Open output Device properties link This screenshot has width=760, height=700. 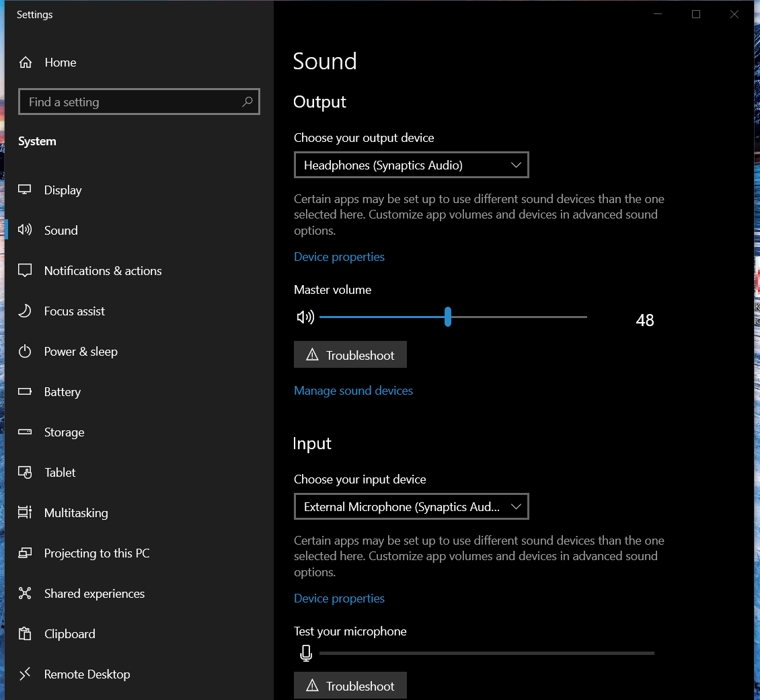339,257
